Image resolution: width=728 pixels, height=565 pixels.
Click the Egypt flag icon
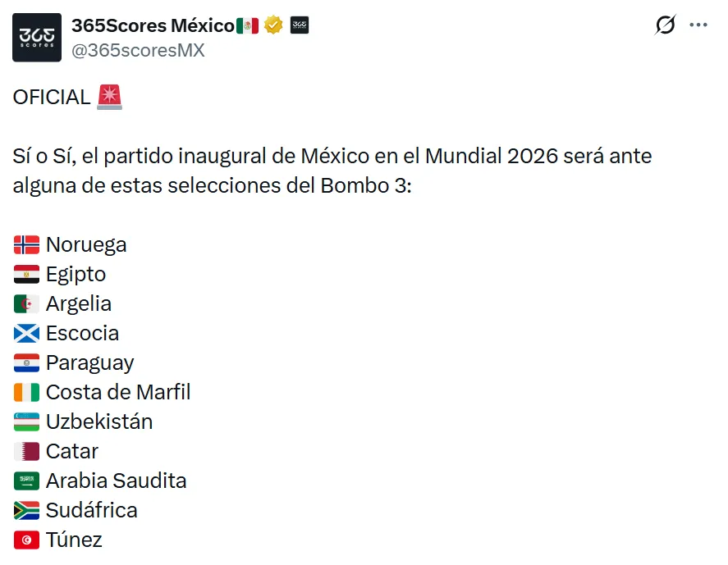pos(26,274)
